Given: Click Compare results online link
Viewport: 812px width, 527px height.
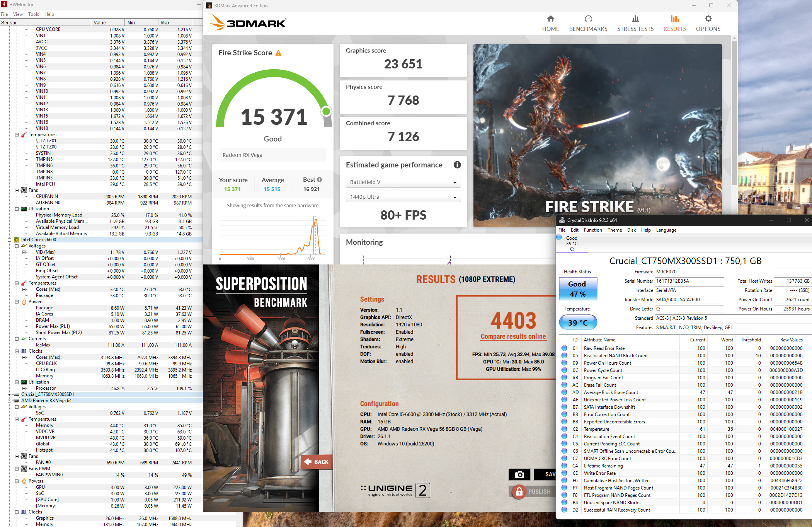Looking at the screenshot, I should coord(513,336).
